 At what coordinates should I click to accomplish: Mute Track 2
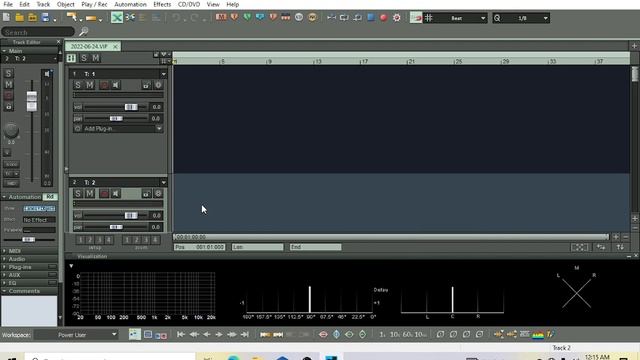pyautogui.click(x=90, y=193)
